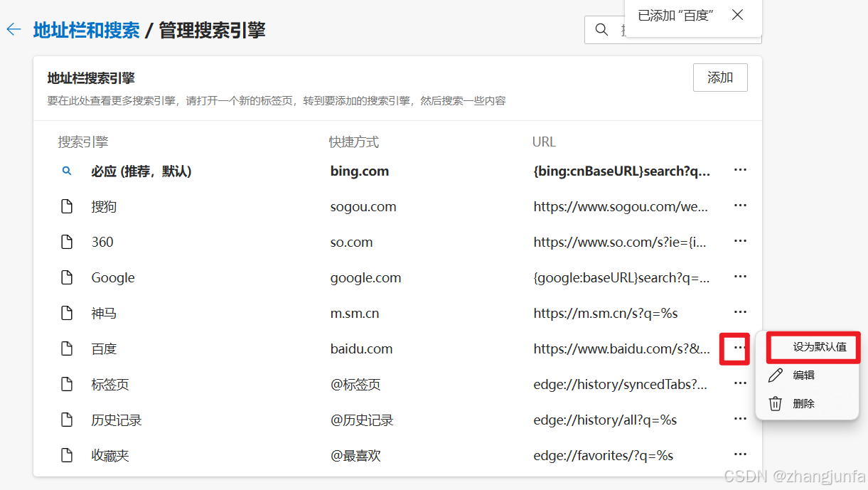Click the Google engine name
Screen dimensions: 868x490
pos(113,278)
